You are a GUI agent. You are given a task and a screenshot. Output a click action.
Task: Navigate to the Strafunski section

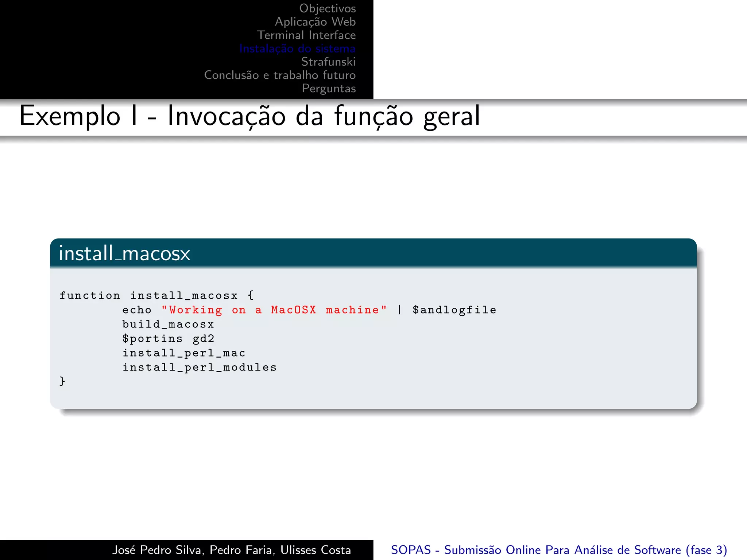coord(328,62)
